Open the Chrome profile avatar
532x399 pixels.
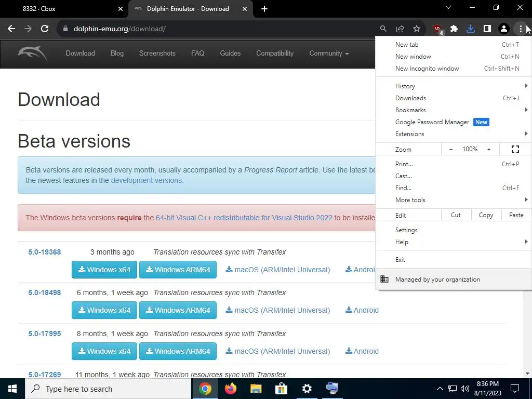(504, 29)
